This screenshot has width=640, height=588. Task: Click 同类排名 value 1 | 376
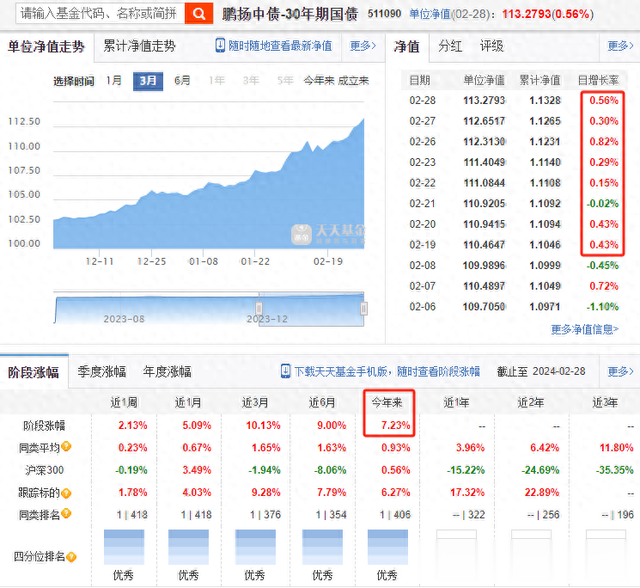click(265, 515)
